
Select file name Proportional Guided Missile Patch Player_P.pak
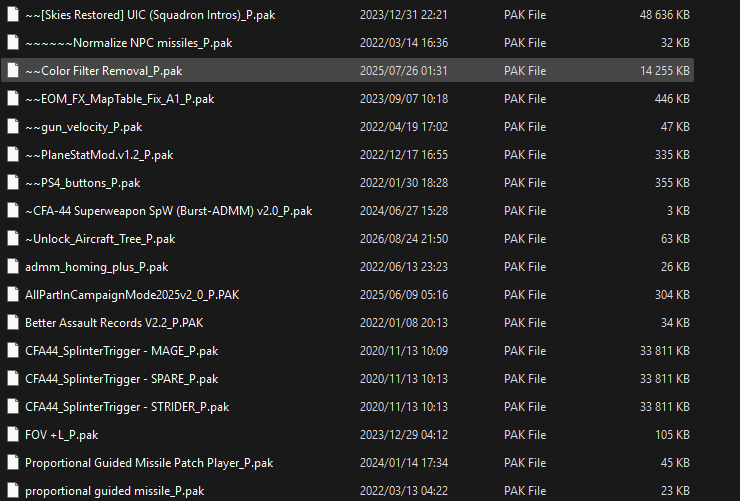(149, 463)
